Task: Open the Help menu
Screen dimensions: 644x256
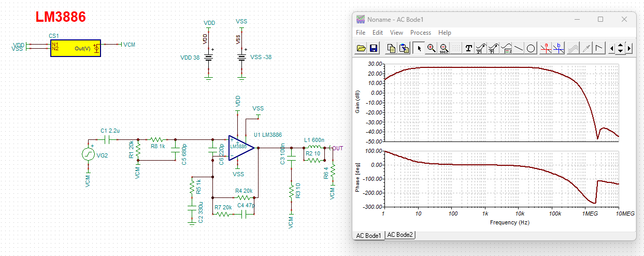Action: [445, 32]
